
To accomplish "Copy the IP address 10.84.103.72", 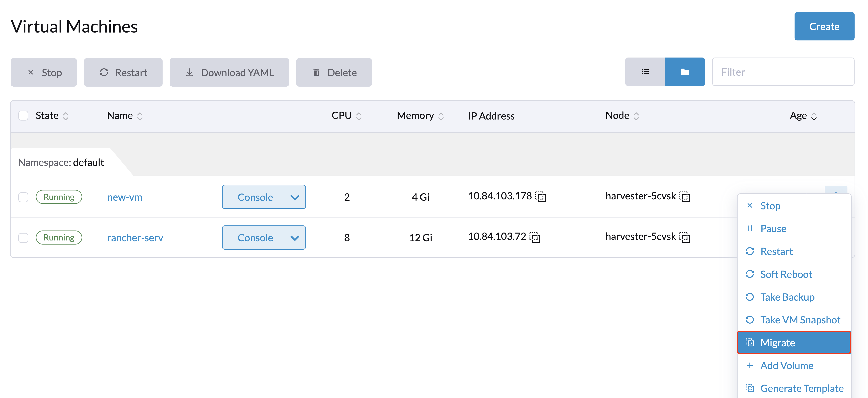I will (535, 237).
